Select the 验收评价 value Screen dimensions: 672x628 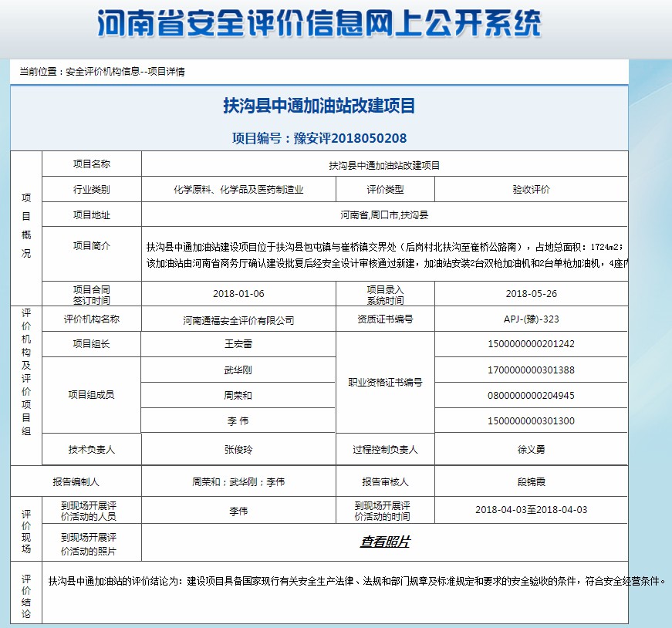coord(531,190)
